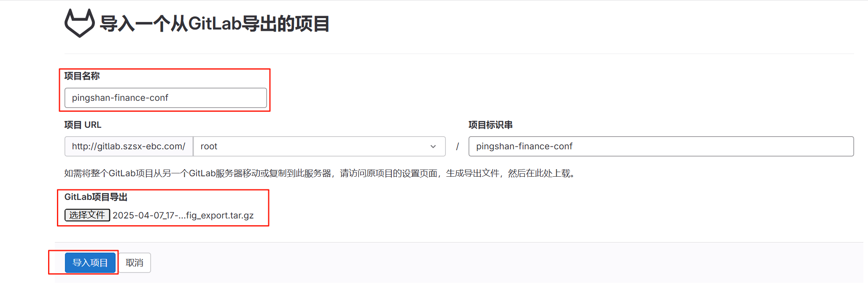The height and width of the screenshot is (283, 868).
Task: Edit the project slug pingshan-finance-conf field
Action: coord(661,146)
